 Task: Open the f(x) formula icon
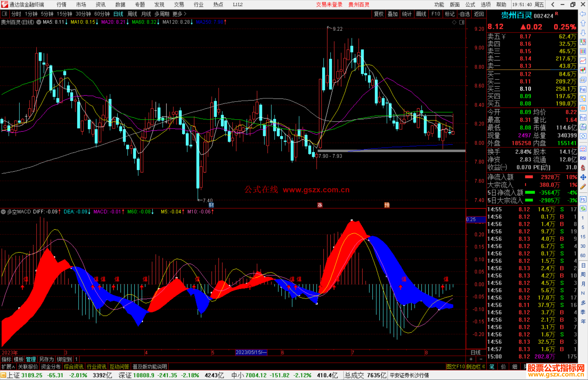tap(583, 127)
